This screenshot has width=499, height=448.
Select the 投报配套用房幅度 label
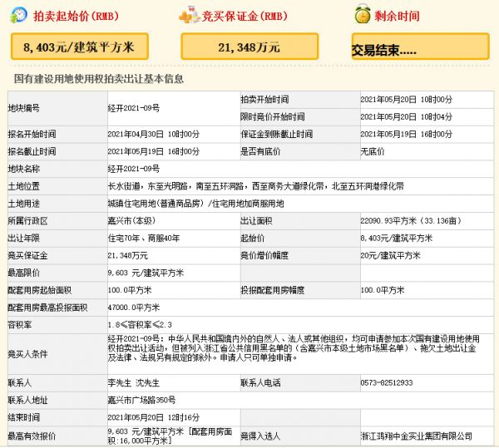[x=273, y=290]
